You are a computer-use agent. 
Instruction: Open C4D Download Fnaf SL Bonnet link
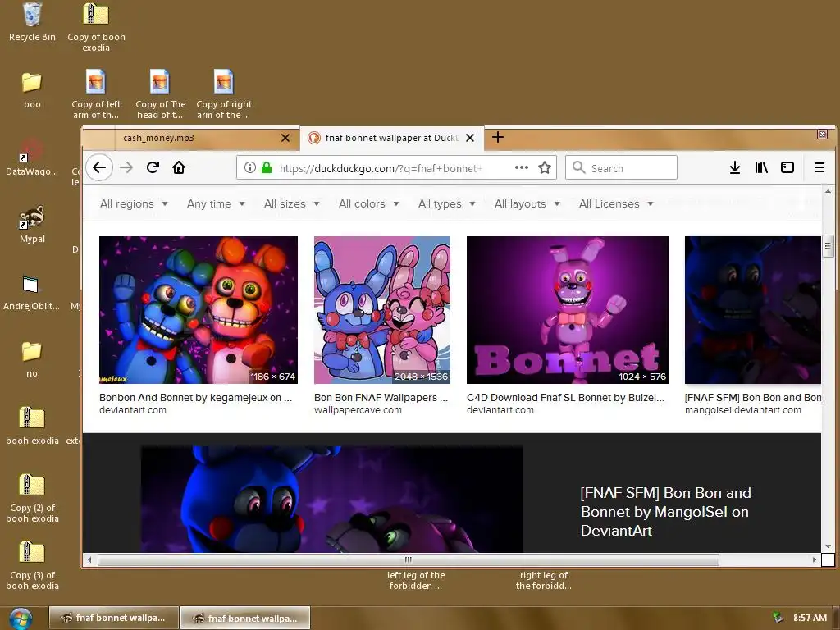pyautogui.click(x=565, y=398)
